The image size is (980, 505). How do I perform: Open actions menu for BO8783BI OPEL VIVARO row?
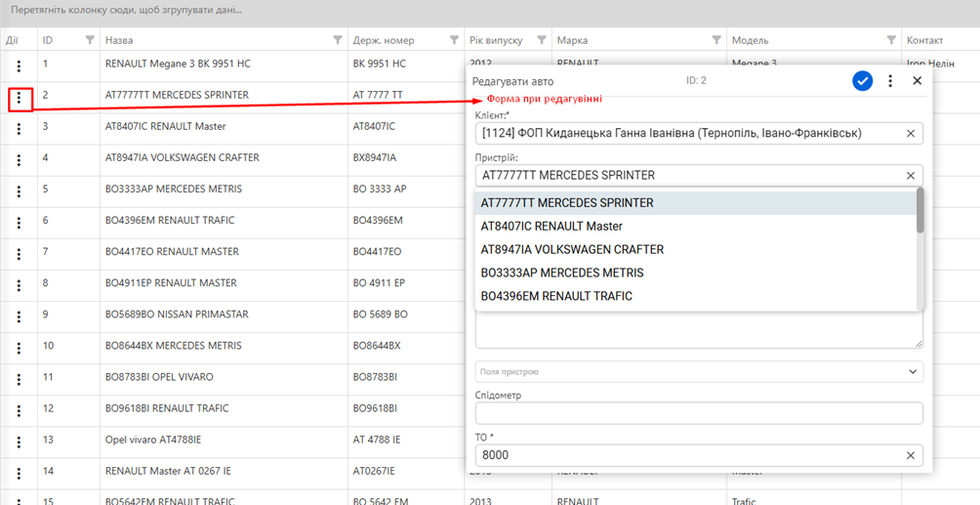click(x=20, y=379)
